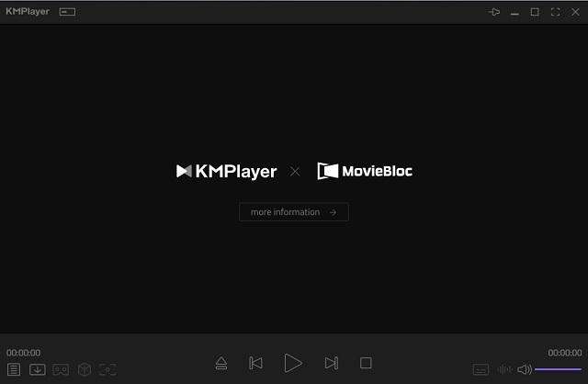This screenshot has width=588, height=384.
Task: Stop playback with the square button
Action: (x=366, y=364)
